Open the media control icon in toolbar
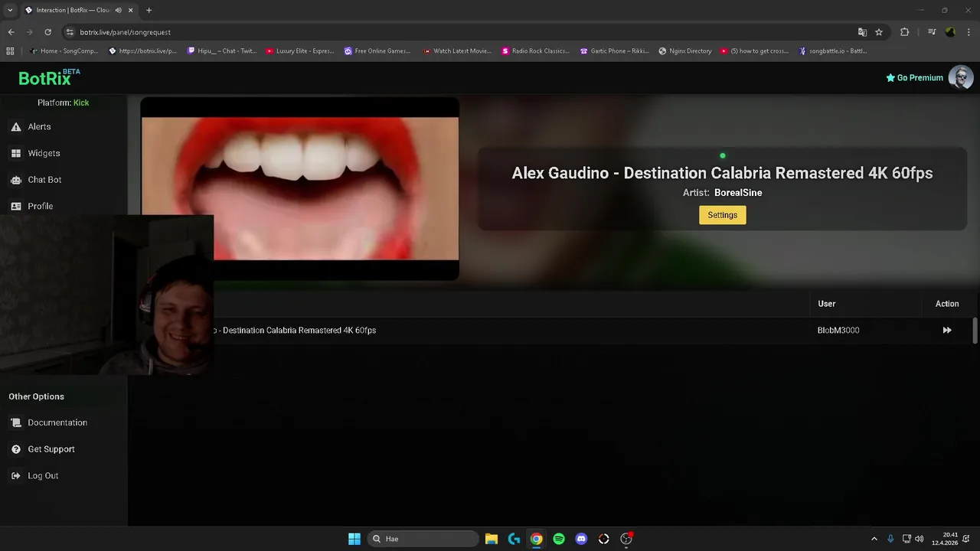Image resolution: width=980 pixels, height=551 pixels. click(x=932, y=32)
